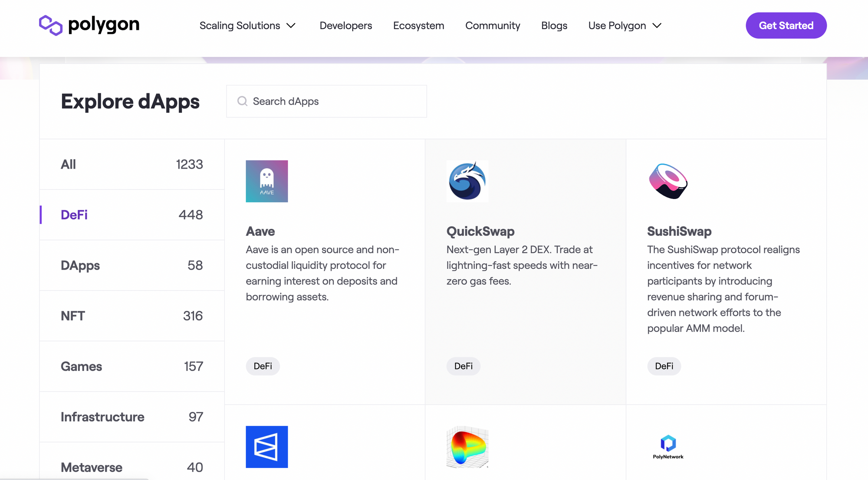868x480 pixels.
Task: Click the QuickSwap dragon logo
Action: click(x=467, y=181)
